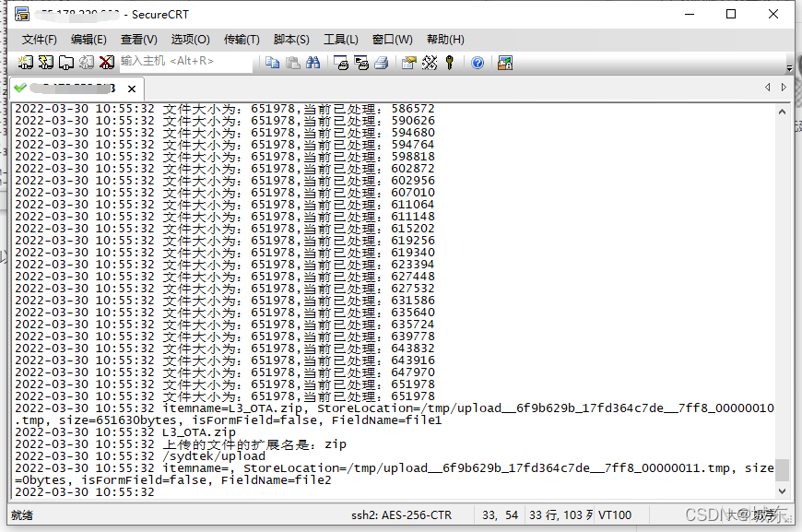Click the Reconnect toolbar icon
Viewport: 802px width, 532px height.
point(86,63)
